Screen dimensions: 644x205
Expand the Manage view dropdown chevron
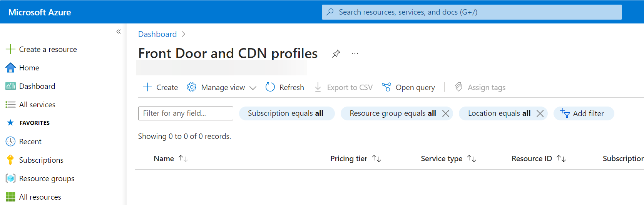coord(253,88)
